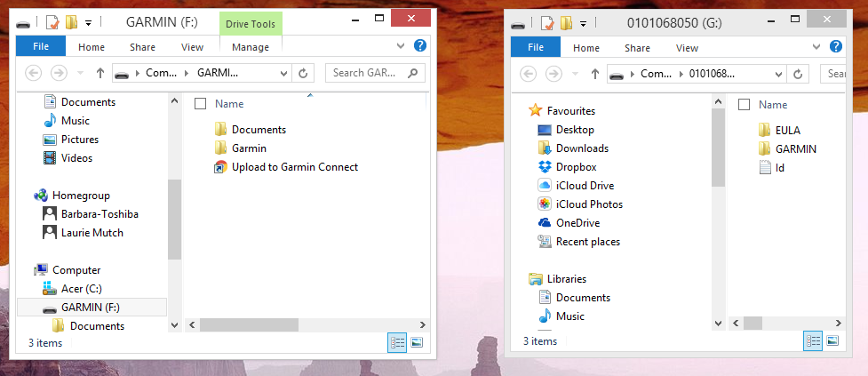
Task: Open recent locations dropdown in G: window
Action: click(575, 74)
